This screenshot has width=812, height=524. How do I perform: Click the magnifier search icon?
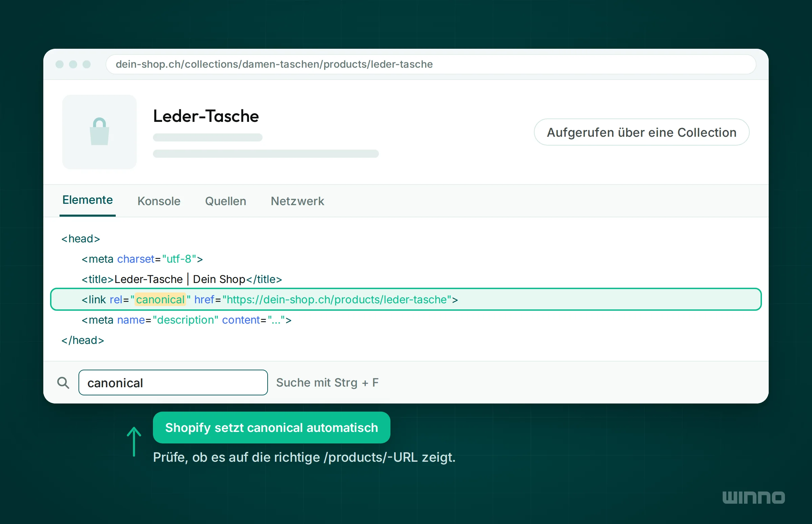tap(63, 383)
